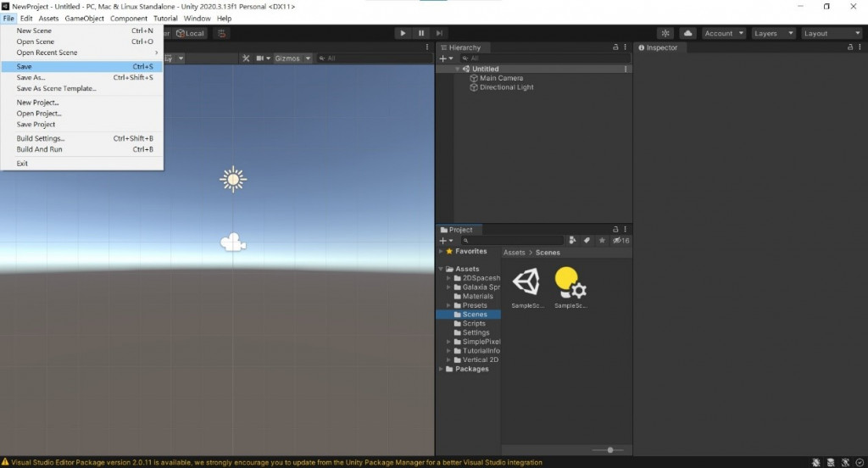The height and width of the screenshot is (468, 868).
Task: Open the Gizmos dropdown arrow
Action: pyautogui.click(x=308, y=58)
